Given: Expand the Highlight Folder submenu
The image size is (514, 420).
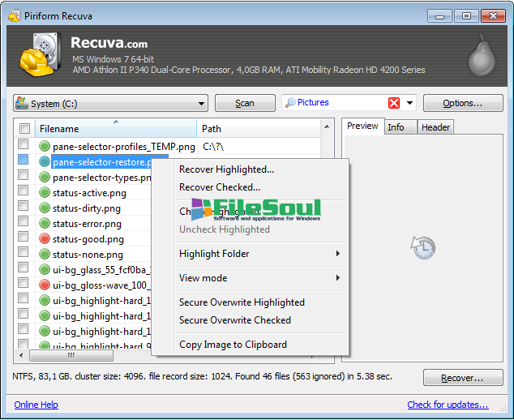Looking at the screenshot, I should click(x=258, y=254).
